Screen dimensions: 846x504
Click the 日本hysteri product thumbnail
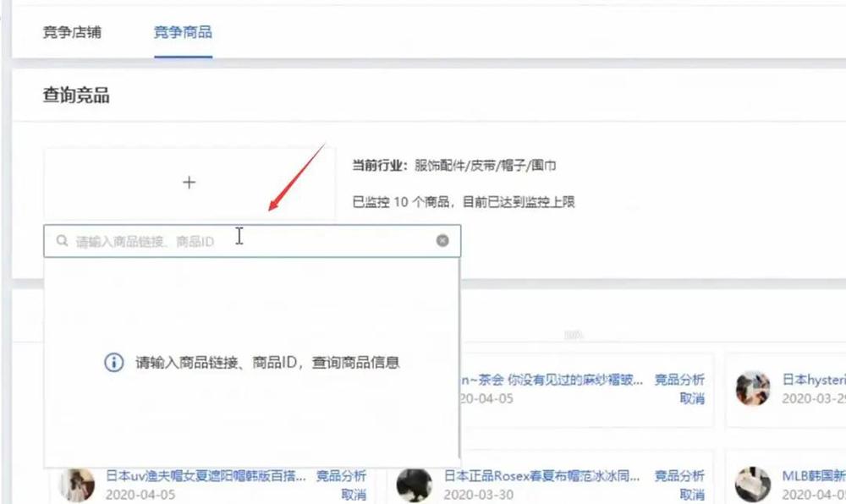tap(752, 388)
